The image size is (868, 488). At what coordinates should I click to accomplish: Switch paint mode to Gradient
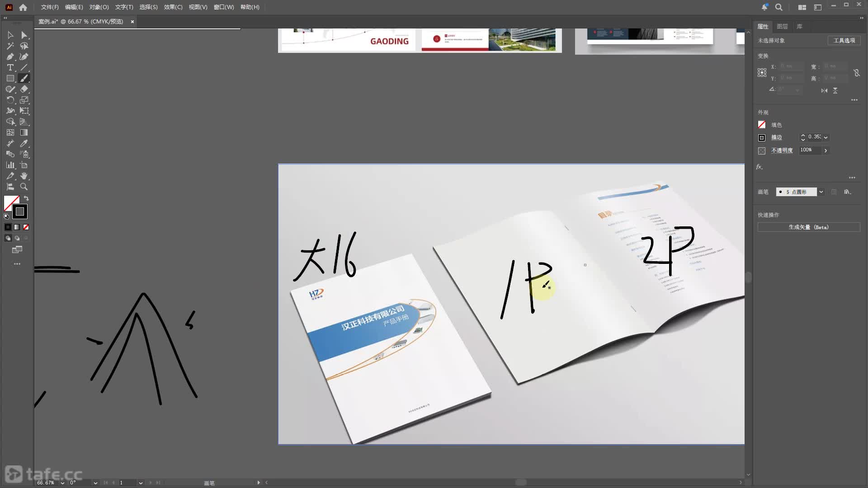[17, 227]
